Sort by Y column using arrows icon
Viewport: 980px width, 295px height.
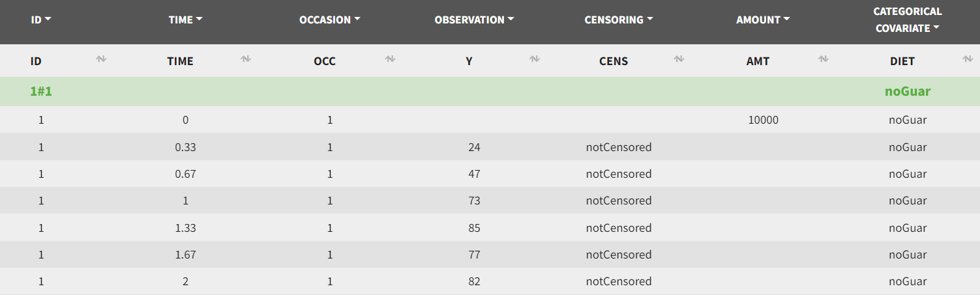click(x=535, y=59)
